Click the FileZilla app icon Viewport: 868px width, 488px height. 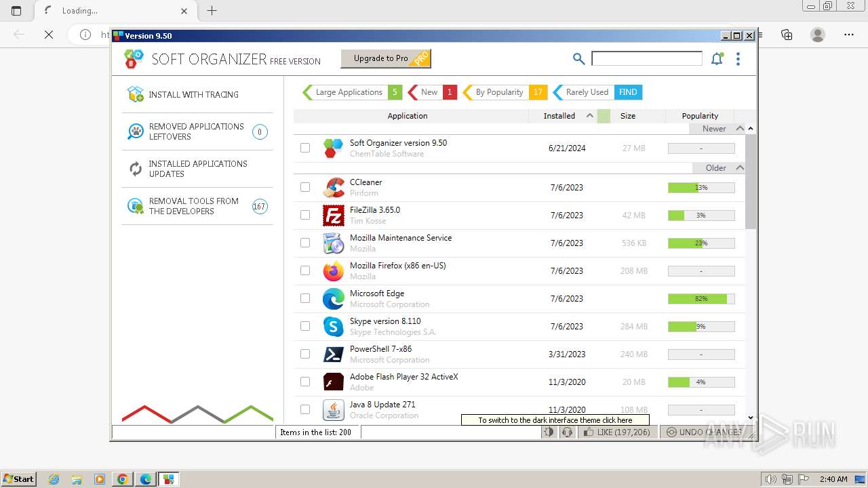pos(333,215)
